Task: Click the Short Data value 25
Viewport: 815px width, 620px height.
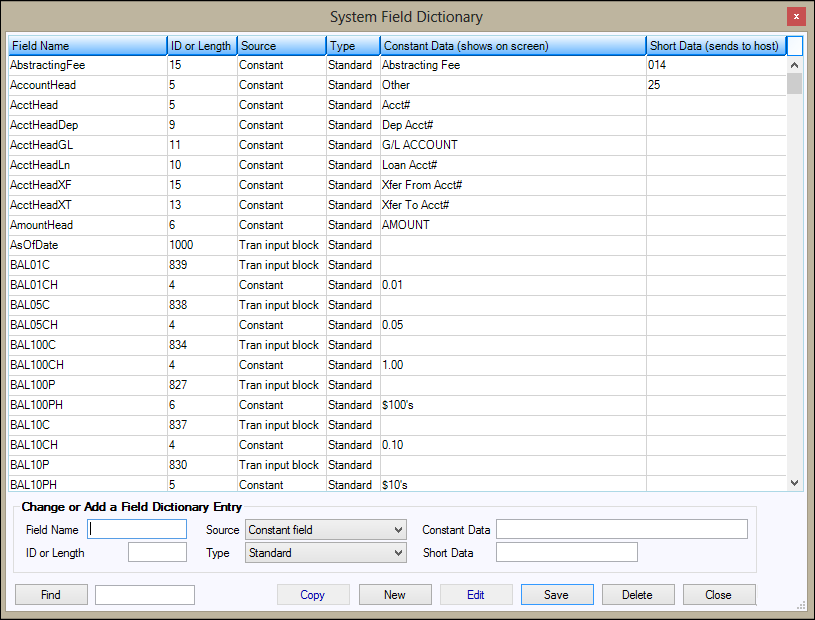Action: click(654, 85)
